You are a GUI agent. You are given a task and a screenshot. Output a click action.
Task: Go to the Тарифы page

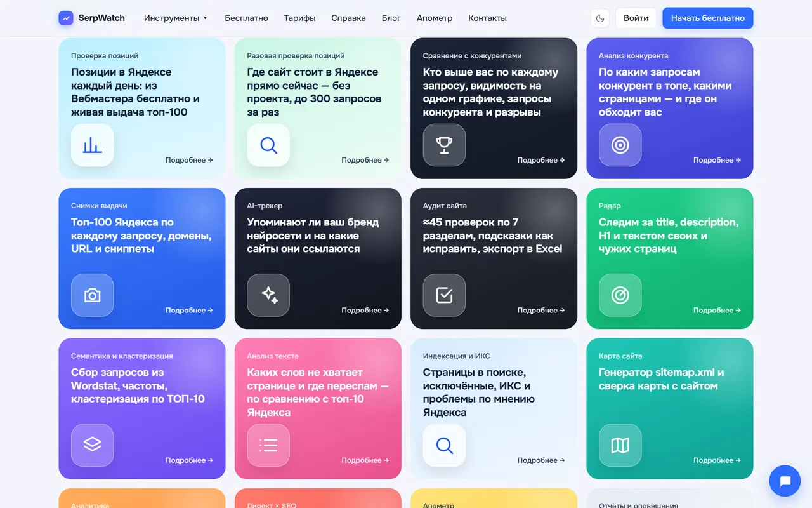300,18
